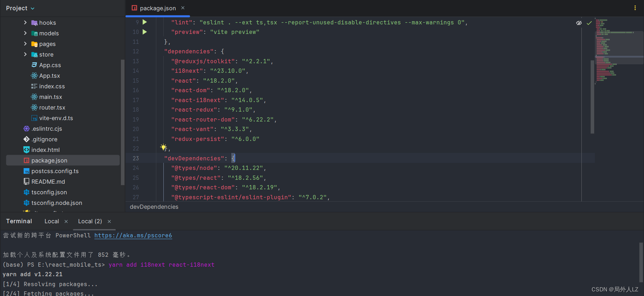
Task: Run the preview script using gutter arrow
Action: click(145, 32)
